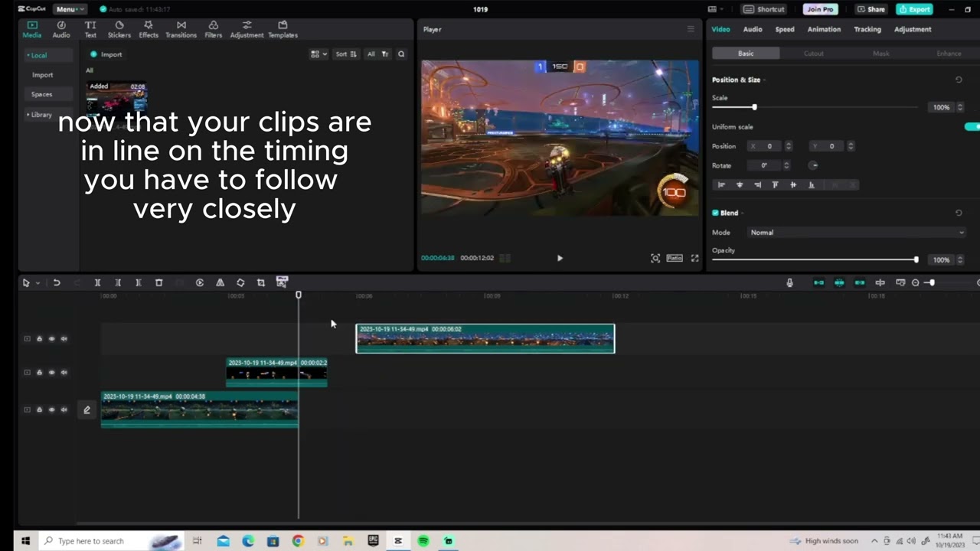
Task: Delete the selected clip with the trash icon
Action: 159,282
